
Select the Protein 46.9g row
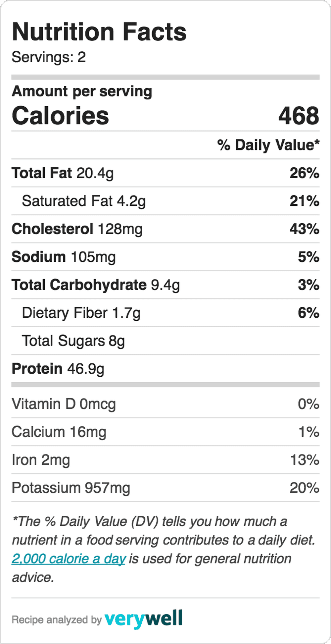(165, 369)
